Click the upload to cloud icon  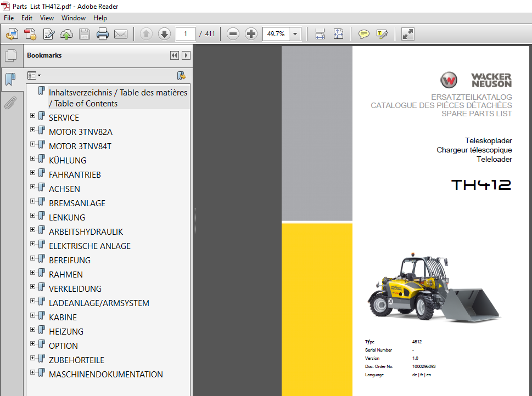click(66, 34)
